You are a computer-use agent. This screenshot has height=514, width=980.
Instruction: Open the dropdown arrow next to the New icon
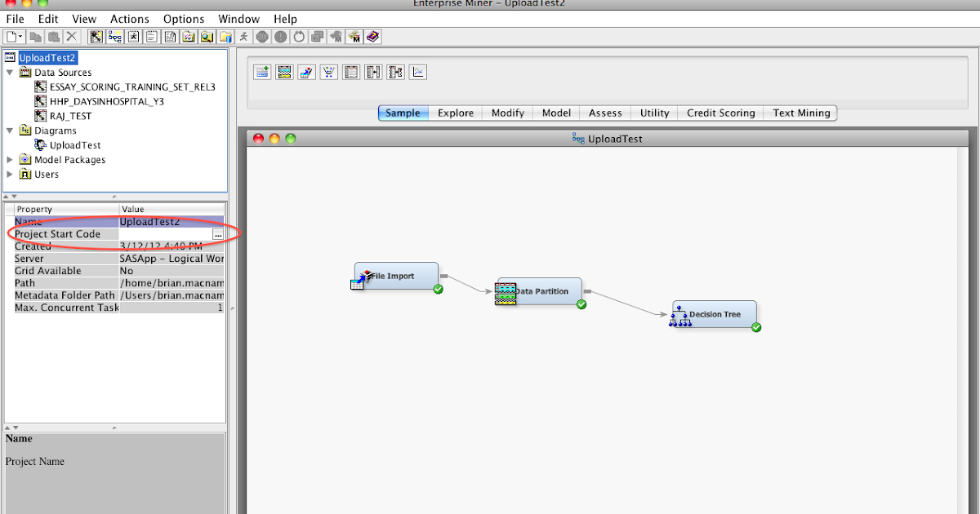[20, 37]
